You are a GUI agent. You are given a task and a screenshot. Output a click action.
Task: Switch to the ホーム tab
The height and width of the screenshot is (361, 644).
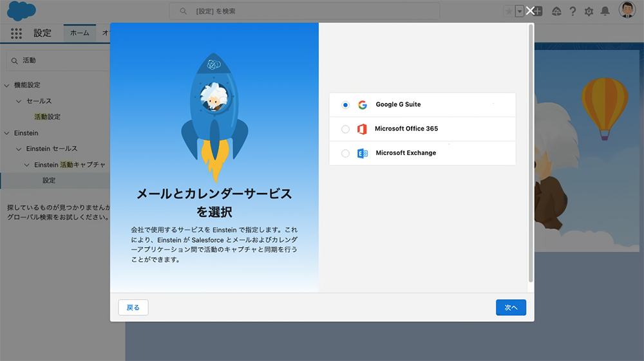pos(80,33)
